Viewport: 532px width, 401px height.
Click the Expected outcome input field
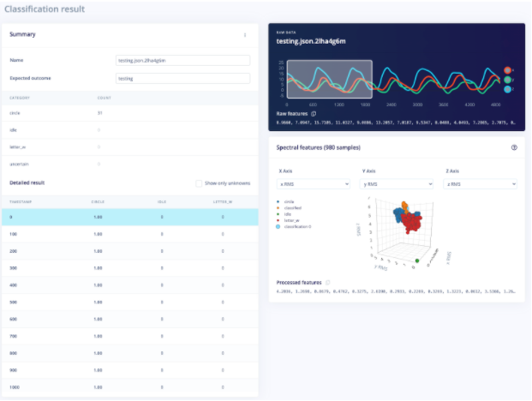182,78
